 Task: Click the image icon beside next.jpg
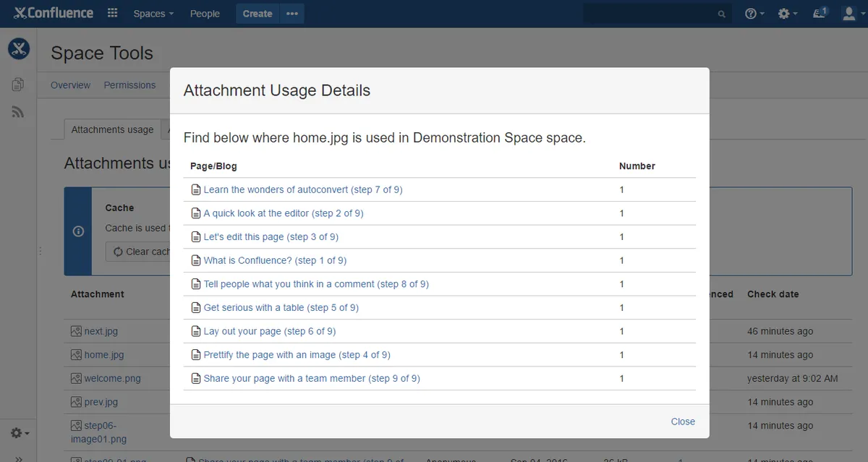pos(76,331)
